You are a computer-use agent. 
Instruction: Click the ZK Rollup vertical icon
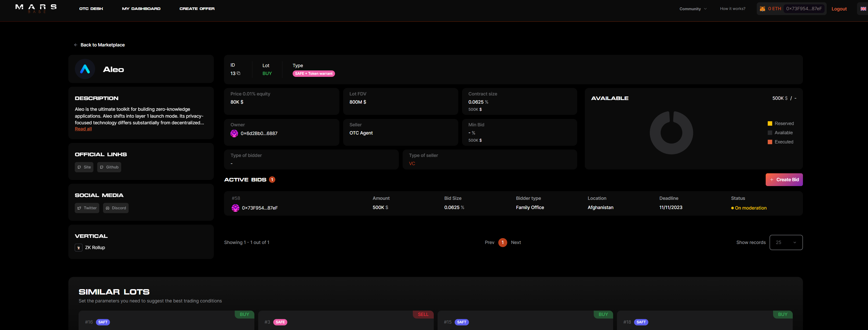(x=79, y=247)
